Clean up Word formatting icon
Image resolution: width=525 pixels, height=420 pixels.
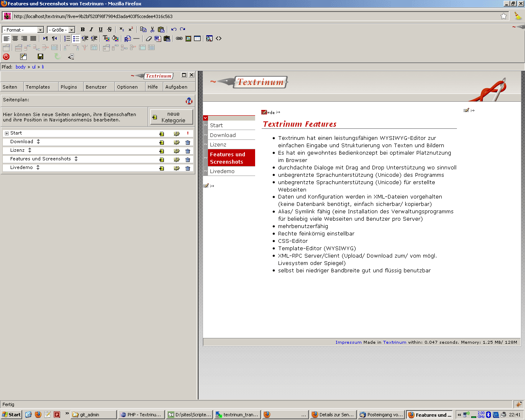click(x=158, y=39)
